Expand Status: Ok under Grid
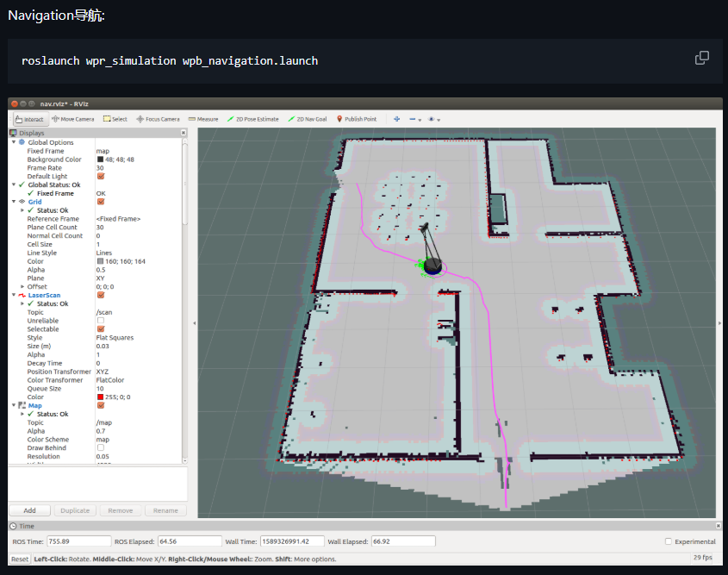The width and height of the screenshot is (728, 575). click(x=22, y=210)
